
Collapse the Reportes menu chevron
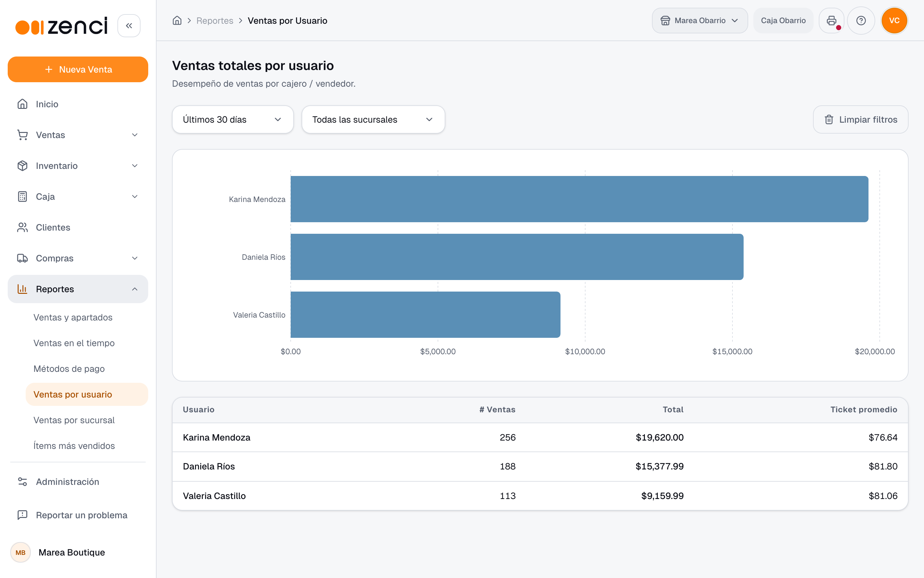click(135, 289)
